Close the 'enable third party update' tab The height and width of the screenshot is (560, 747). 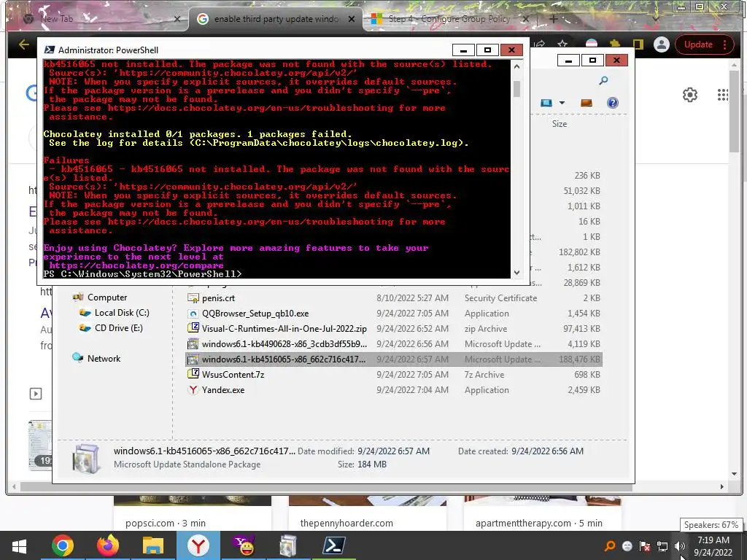352,19
